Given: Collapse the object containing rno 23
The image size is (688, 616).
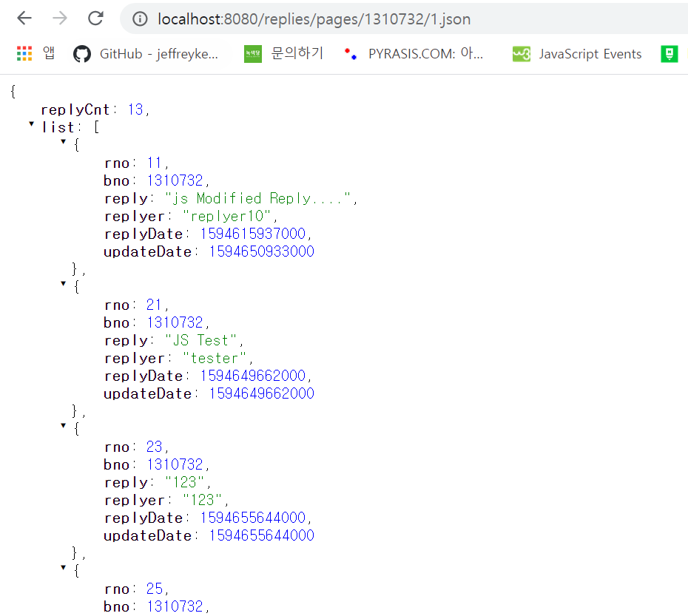Looking at the screenshot, I should tap(63, 426).
